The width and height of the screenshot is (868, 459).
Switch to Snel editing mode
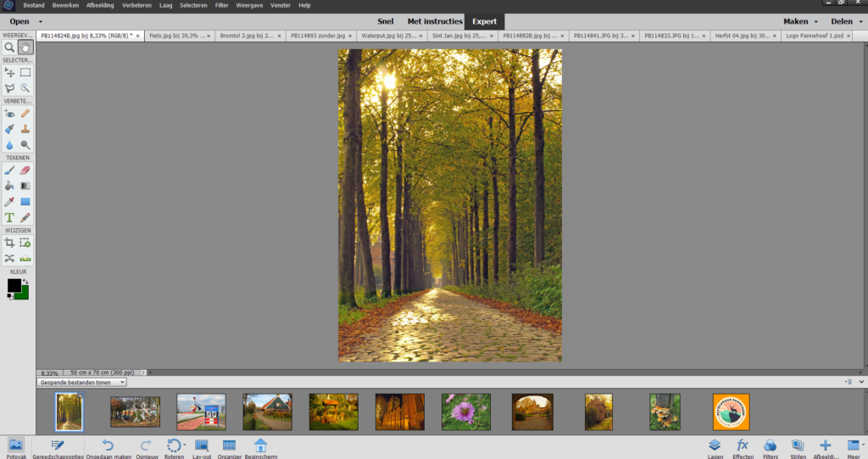click(384, 21)
